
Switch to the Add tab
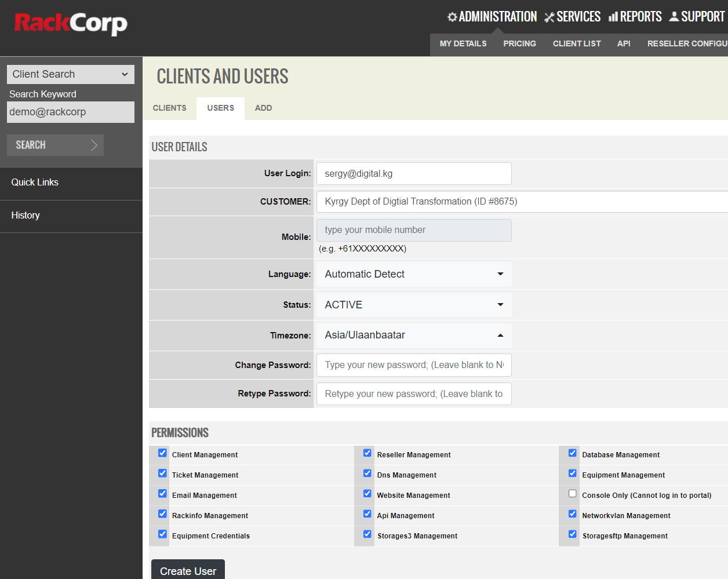(264, 108)
